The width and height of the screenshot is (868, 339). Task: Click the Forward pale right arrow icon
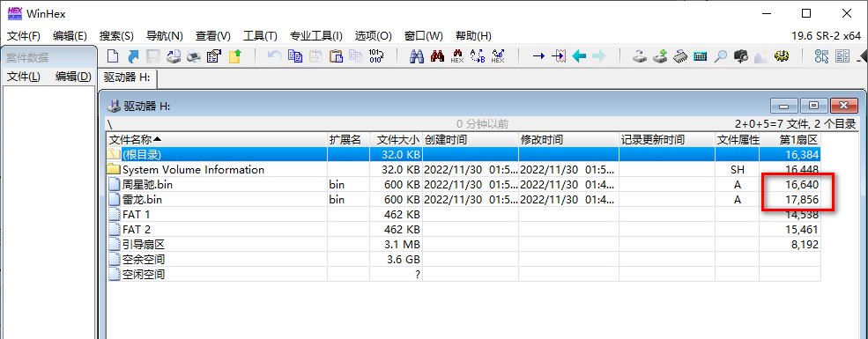pyautogui.click(x=599, y=55)
